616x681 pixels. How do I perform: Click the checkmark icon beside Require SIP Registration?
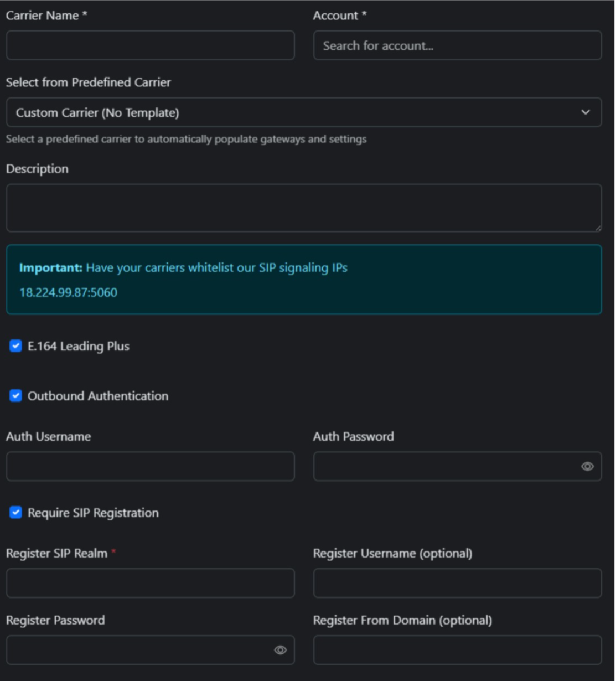click(14, 513)
